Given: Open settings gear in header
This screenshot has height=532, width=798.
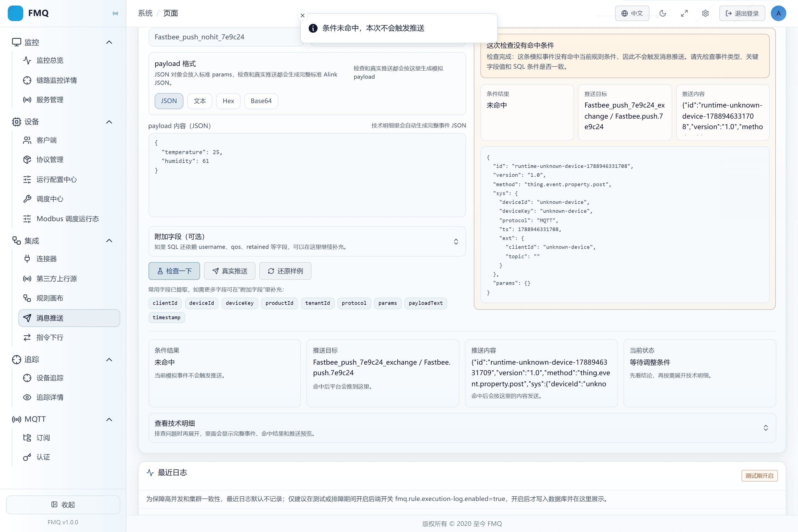Looking at the screenshot, I should coord(705,13).
